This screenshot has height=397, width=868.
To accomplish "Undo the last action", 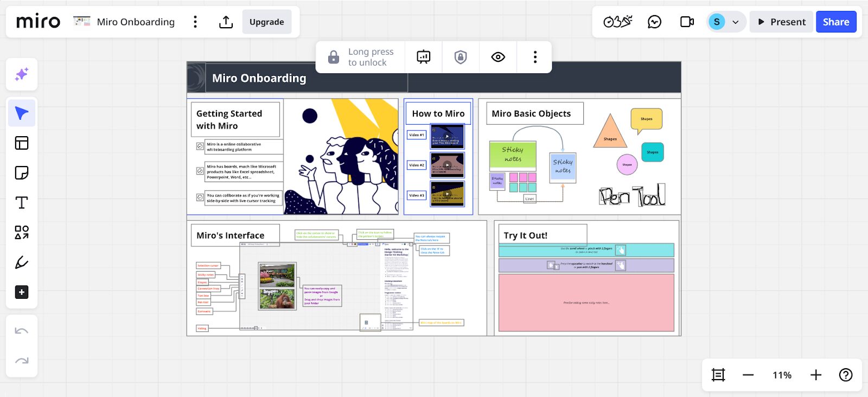I will 22,331.
